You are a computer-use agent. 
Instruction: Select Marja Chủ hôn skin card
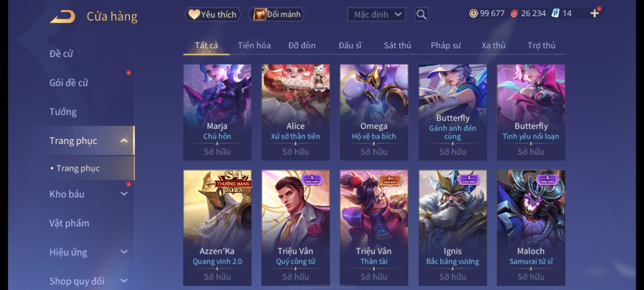pyautogui.click(x=217, y=112)
